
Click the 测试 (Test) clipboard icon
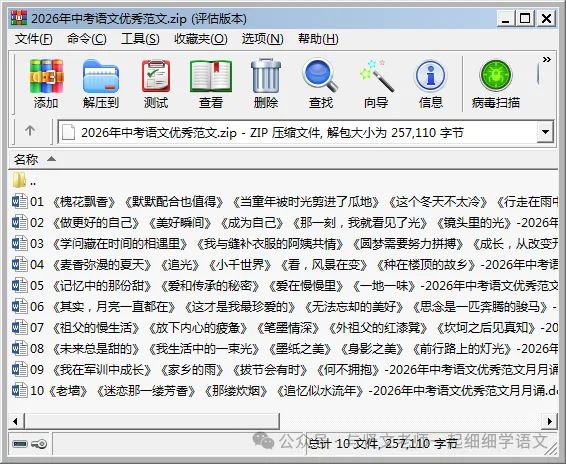coord(156,76)
